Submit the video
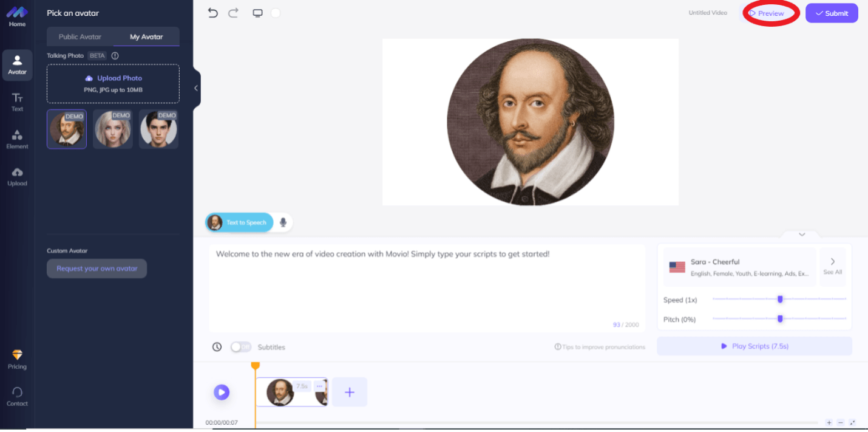Screen dimensions: 868x432 pos(832,13)
